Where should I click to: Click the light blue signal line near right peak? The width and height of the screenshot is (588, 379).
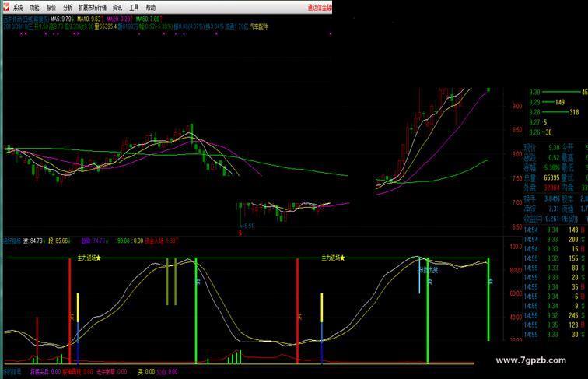pyautogui.click(x=420, y=275)
